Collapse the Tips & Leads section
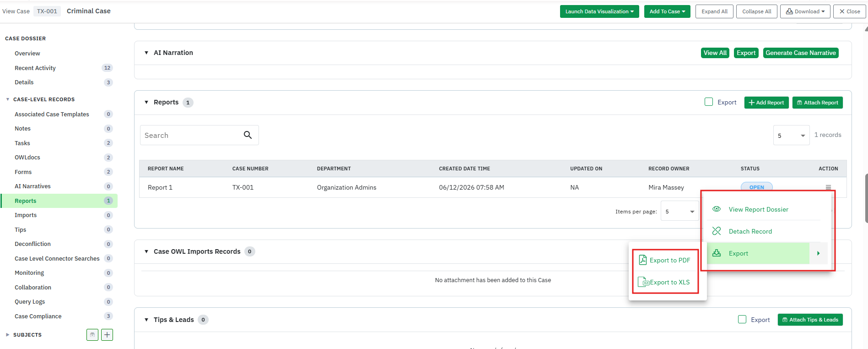This screenshot has height=349, width=868. point(146,320)
